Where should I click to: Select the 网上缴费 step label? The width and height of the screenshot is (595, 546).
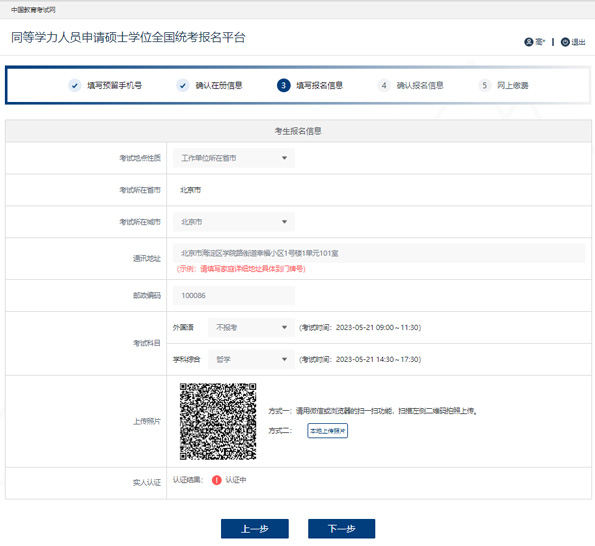tap(513, 85)
